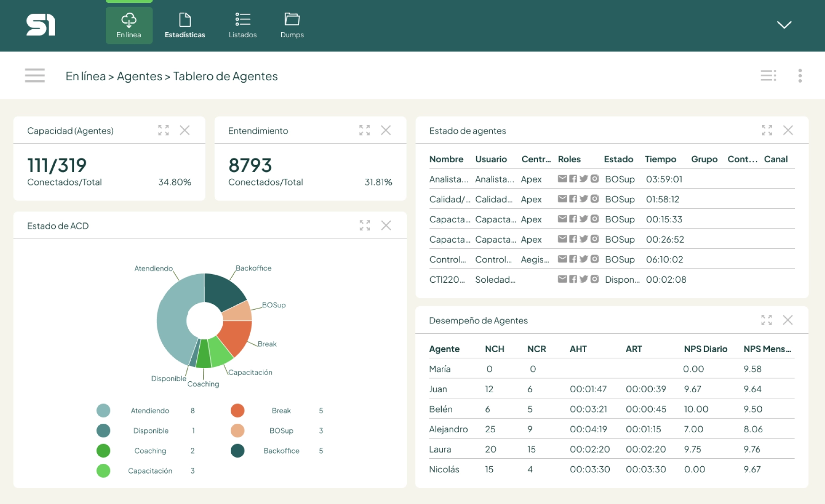This screenshot has width=825, height=504.
Task: Expand the top-right chevron dropdown
Action: tap(784, 25)
